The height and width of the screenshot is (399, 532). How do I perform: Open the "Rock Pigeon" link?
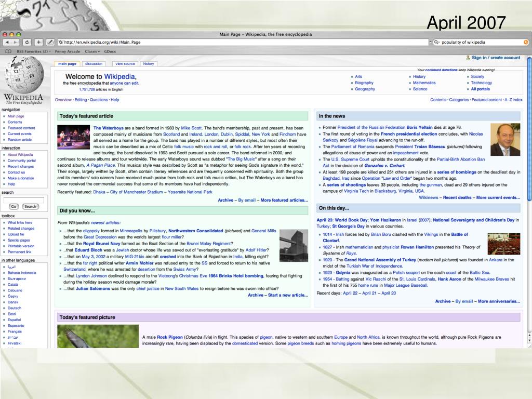coord(170,337)
